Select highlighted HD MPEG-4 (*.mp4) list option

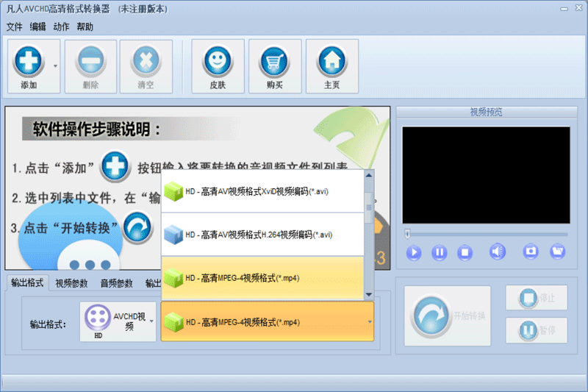(x=262, y=278)
